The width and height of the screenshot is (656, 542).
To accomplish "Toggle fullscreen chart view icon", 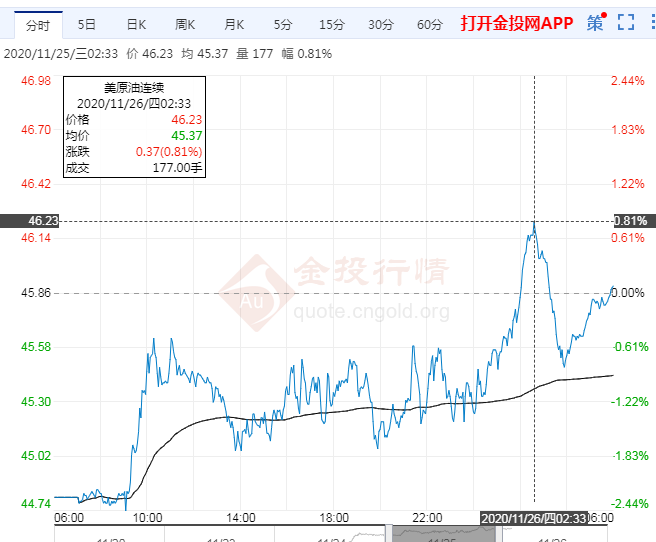I will pos(626,22).
